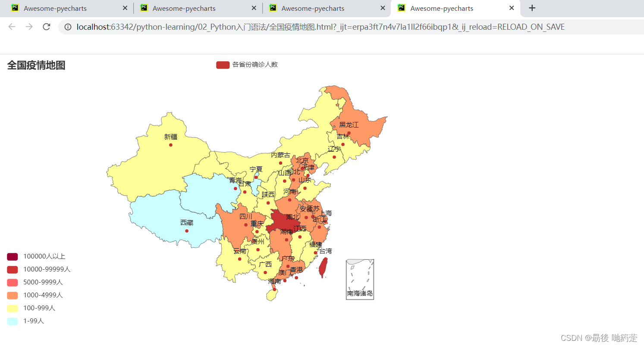Switch to the second Awesome-pyecharts tab
Viewport: 644px width, 346px height.
(197, 8)
